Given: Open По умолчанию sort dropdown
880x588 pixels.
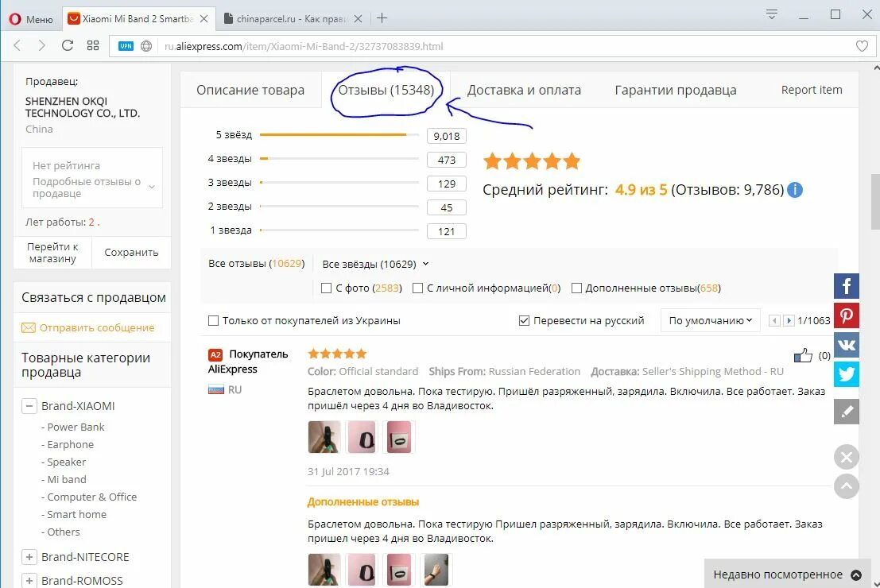Looking at the screenshot, I should tap(710, 320).
